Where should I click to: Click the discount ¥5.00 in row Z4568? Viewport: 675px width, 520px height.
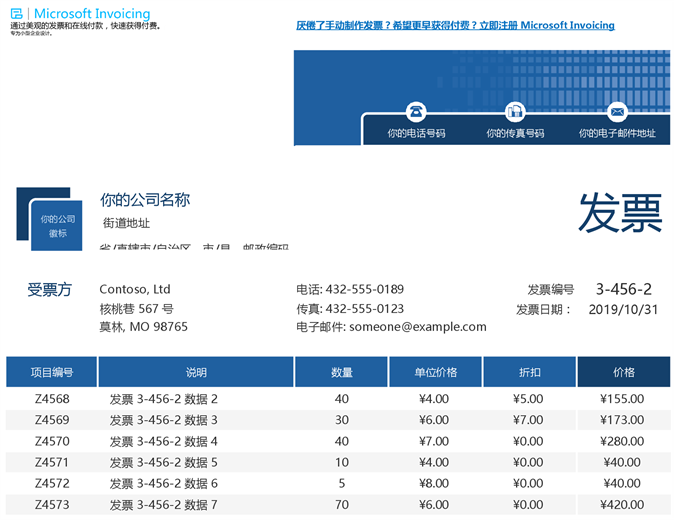528,399
